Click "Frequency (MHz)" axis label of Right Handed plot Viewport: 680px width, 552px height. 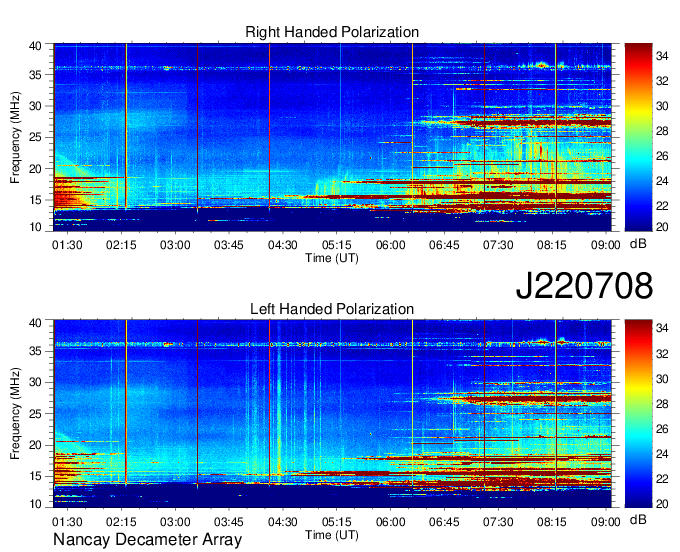pos(15,137)
